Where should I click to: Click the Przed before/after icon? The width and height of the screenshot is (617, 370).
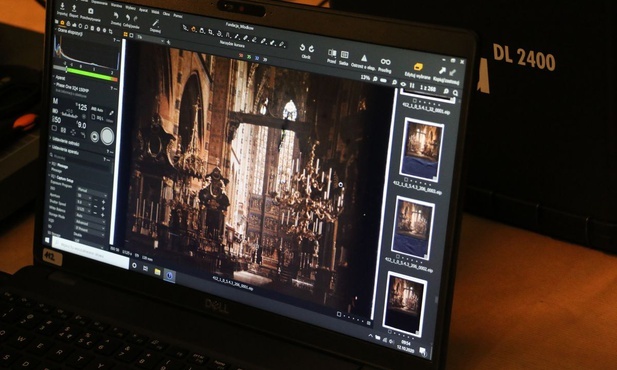coord(332,53)
